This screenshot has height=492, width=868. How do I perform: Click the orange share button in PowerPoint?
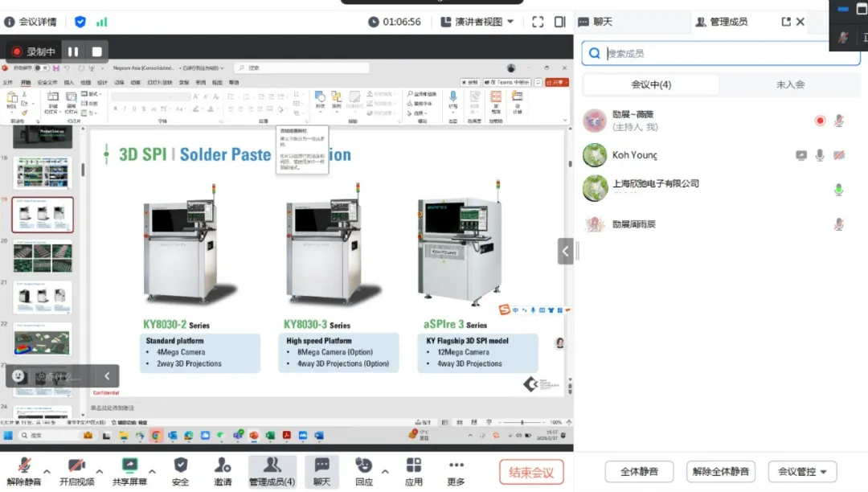556,82
